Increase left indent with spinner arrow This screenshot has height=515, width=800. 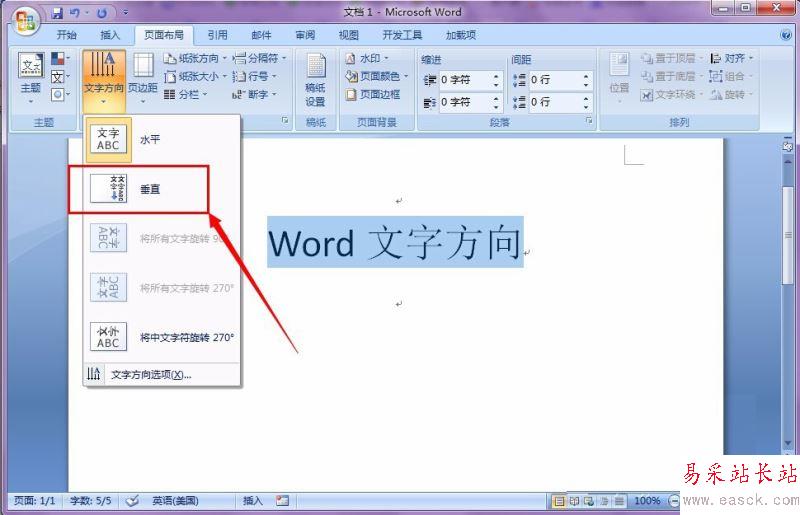coord(496,76)
